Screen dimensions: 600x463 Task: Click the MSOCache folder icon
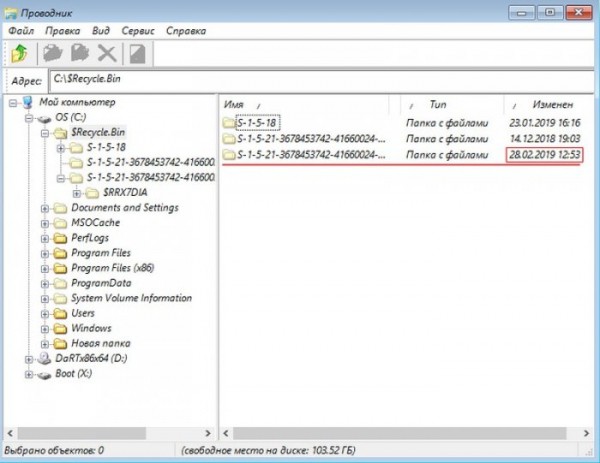coord(60,223)
